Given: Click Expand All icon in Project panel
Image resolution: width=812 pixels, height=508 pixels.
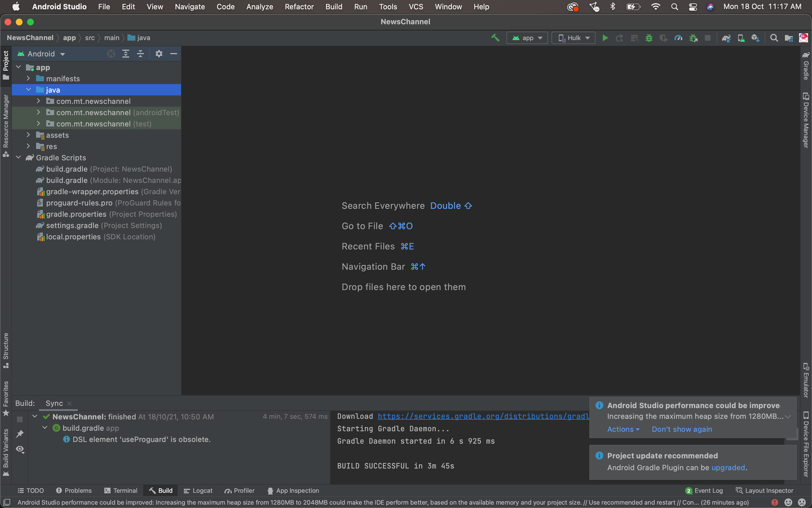Looking at the screenshot, I should click(126, 54).
